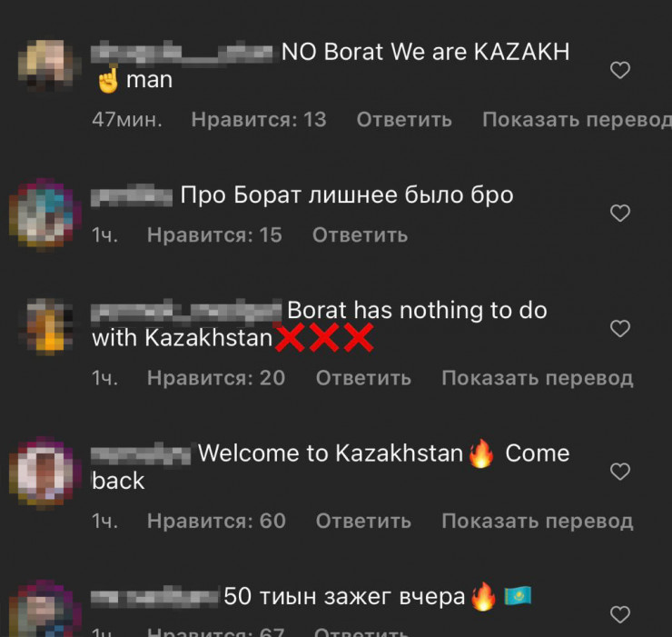Tap heart on 'Про Борат лишнее было бро'
Screen dimensions: 672x637
pos(619,214)
